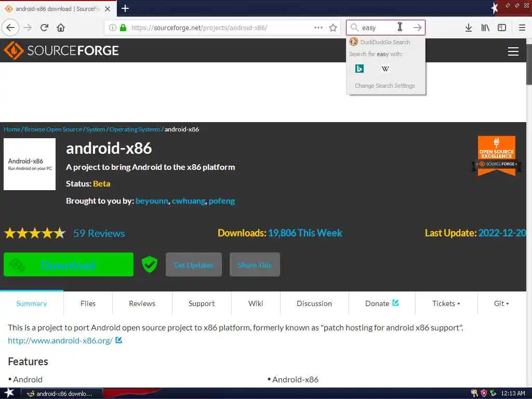Click the 2022-12-20 last update link
This screenshot has height=399, width=532.
click(x=502, y=233)
